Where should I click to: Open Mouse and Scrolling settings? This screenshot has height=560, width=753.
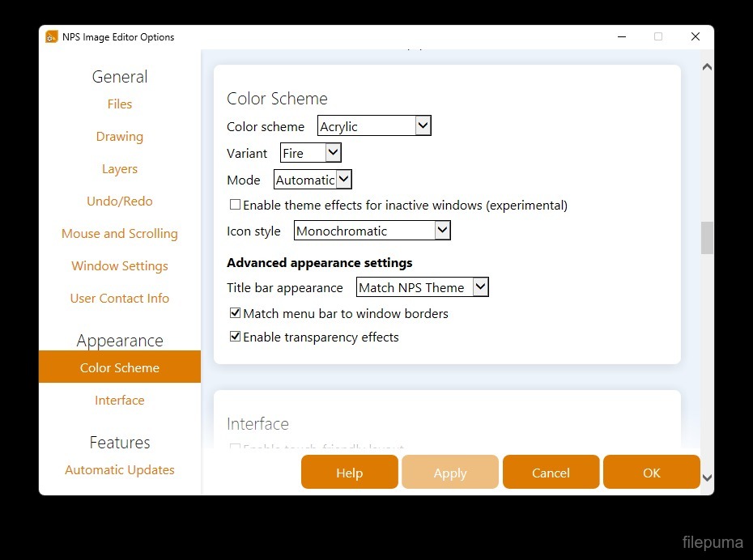[x=120, y=234]
